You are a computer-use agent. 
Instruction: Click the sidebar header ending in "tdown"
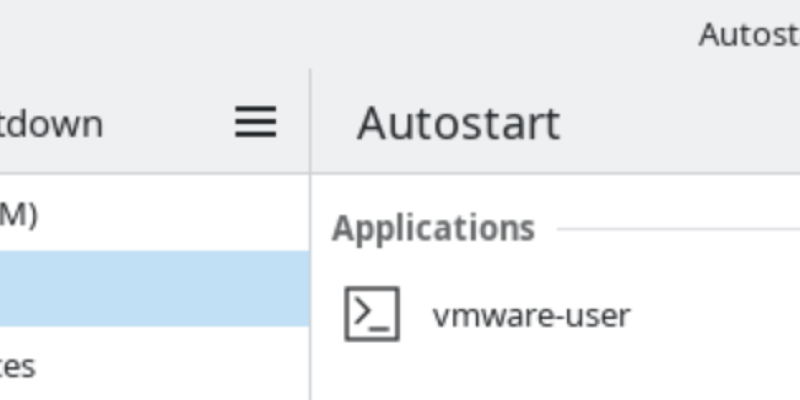pos(50,124)
